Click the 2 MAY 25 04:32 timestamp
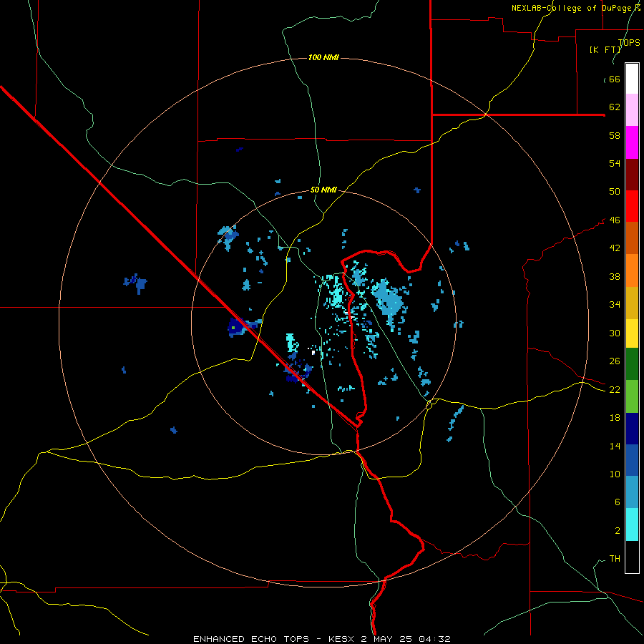 point(407,639)
